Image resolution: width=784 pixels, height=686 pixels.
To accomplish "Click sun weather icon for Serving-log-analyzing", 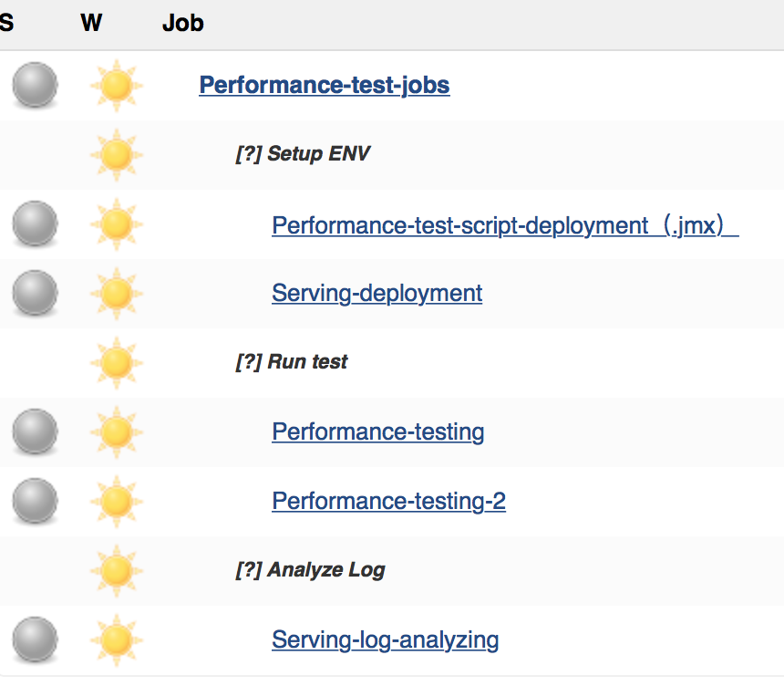I will click(117, 640).
